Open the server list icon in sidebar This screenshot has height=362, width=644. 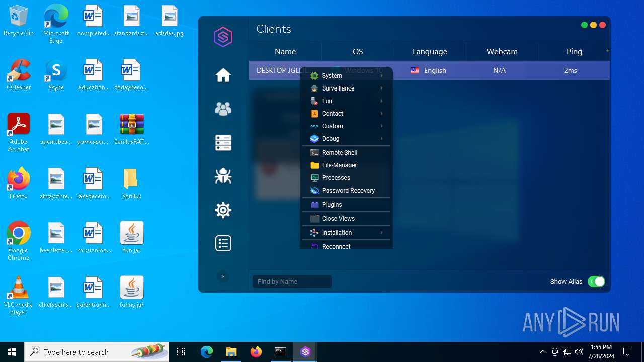point(223,143)
